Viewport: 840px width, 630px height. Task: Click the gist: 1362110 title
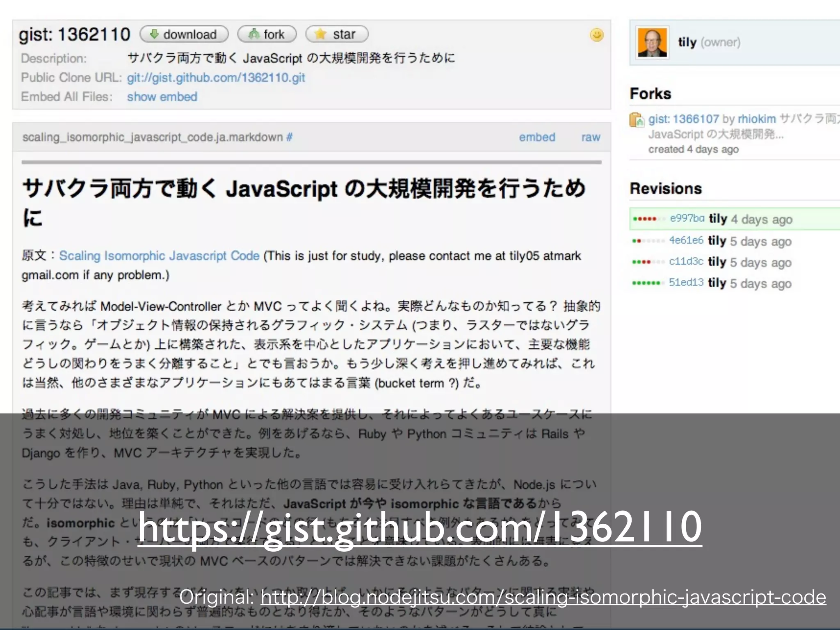[75, 35]
